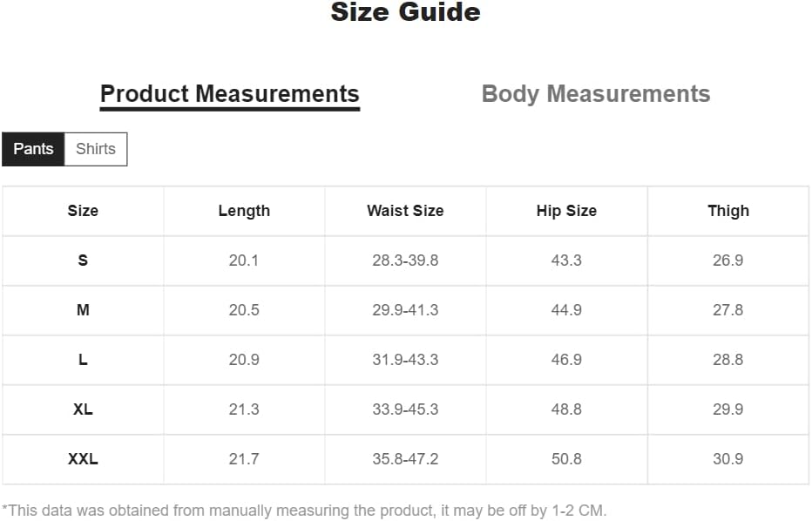Viewport: 812px width, 521px height.
Task: Select the M size row label
Action: point(83,310)
